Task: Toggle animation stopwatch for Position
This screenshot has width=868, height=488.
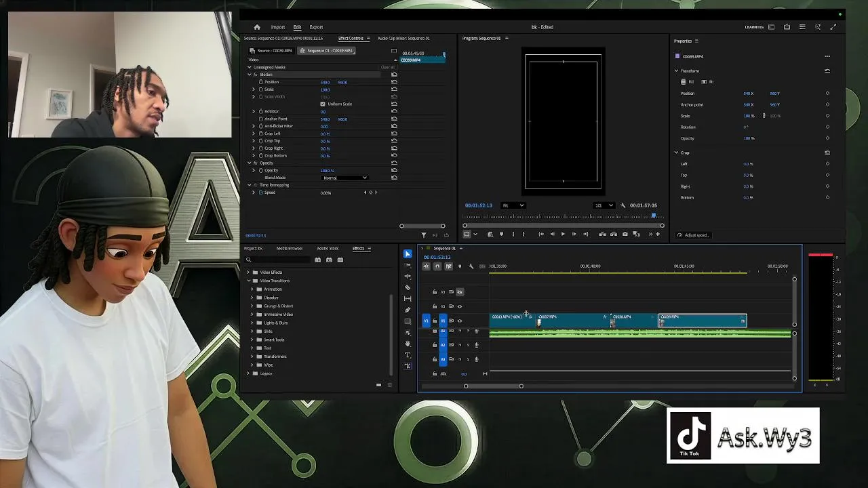Action: point(260,82)
